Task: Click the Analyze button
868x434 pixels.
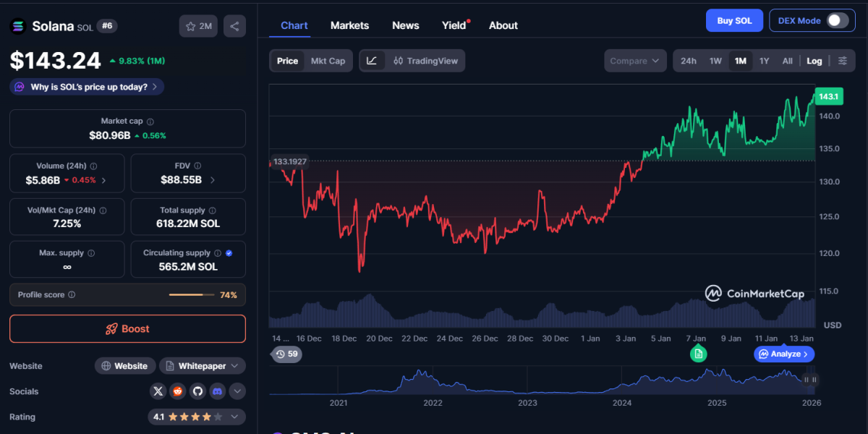Action: point(785,354)
